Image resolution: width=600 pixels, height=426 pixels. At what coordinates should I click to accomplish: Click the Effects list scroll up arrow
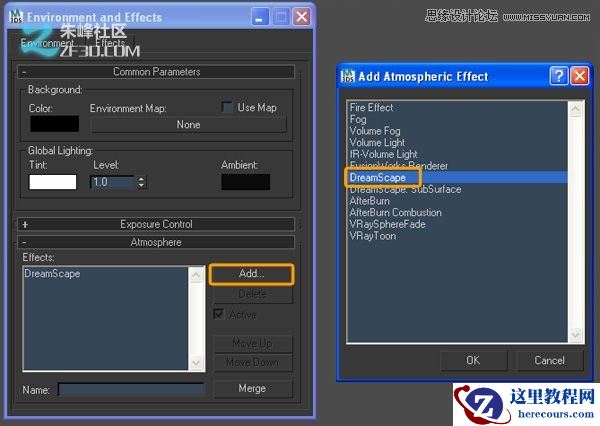pyautogui.click(x=196, y=274)
